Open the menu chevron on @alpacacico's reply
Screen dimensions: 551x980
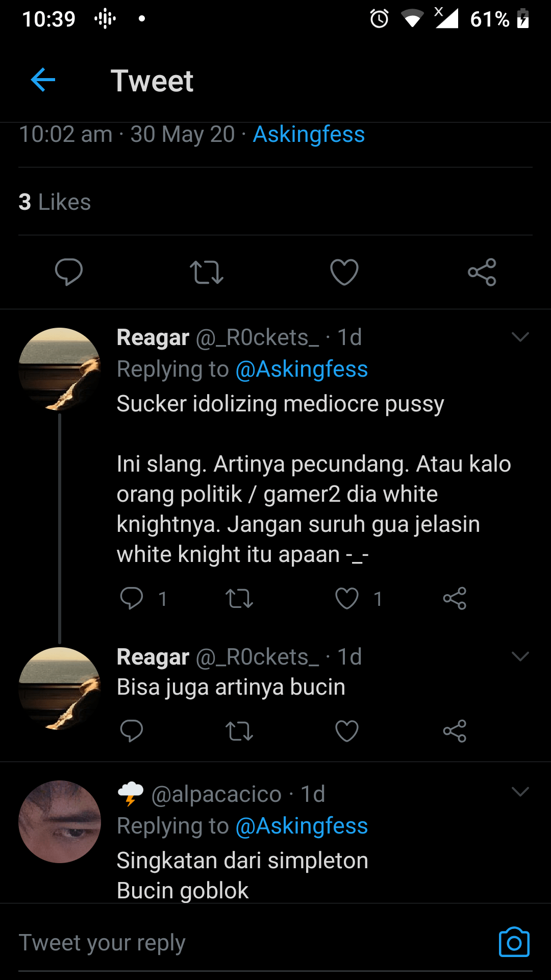[520, 792]
